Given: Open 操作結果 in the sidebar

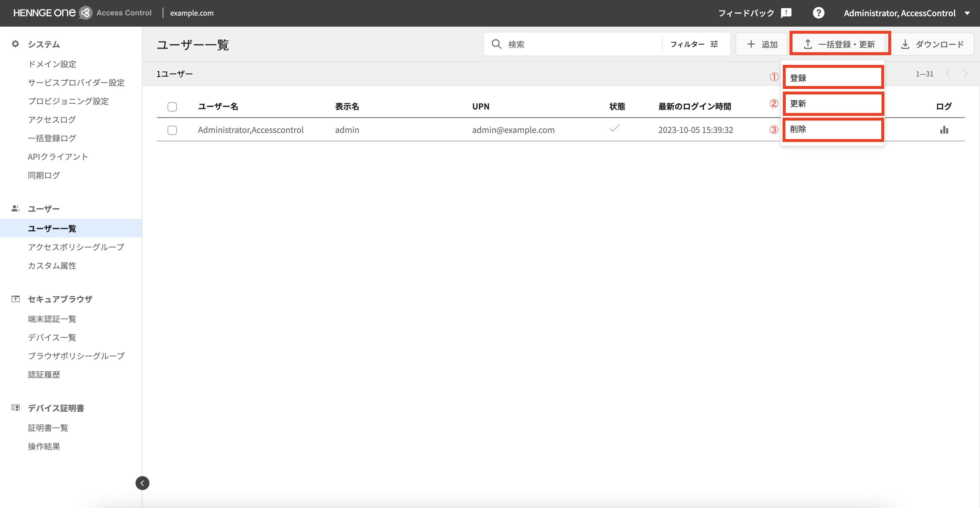Looking at the screenshot, I should click(x=44, y=446).
